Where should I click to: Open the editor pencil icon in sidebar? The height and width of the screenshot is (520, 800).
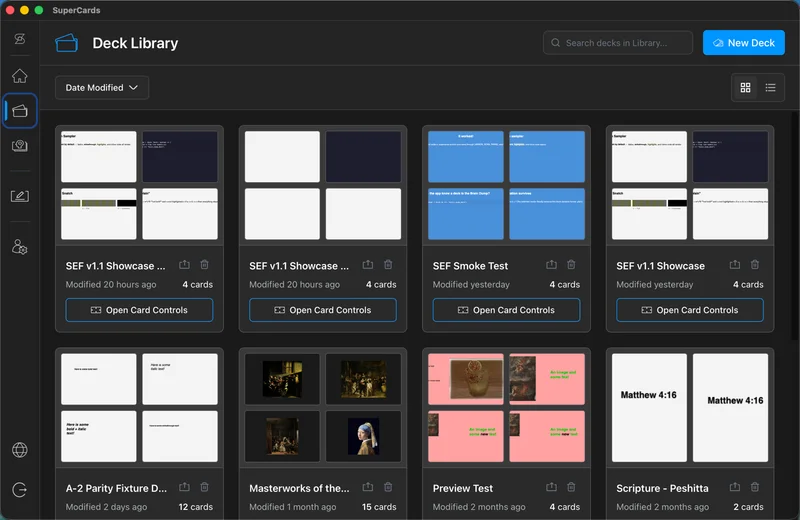pos(19,196)
